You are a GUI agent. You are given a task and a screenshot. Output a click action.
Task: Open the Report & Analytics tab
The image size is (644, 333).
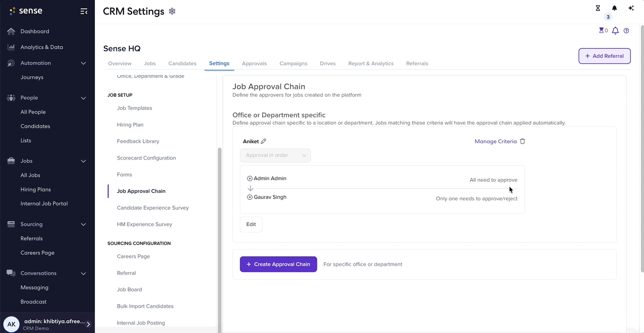(371, 64)
